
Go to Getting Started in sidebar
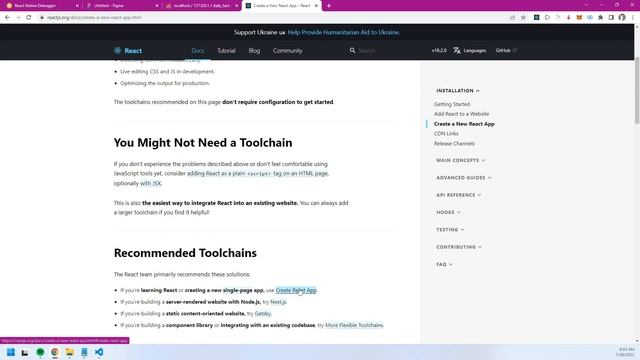click(452, 104)
